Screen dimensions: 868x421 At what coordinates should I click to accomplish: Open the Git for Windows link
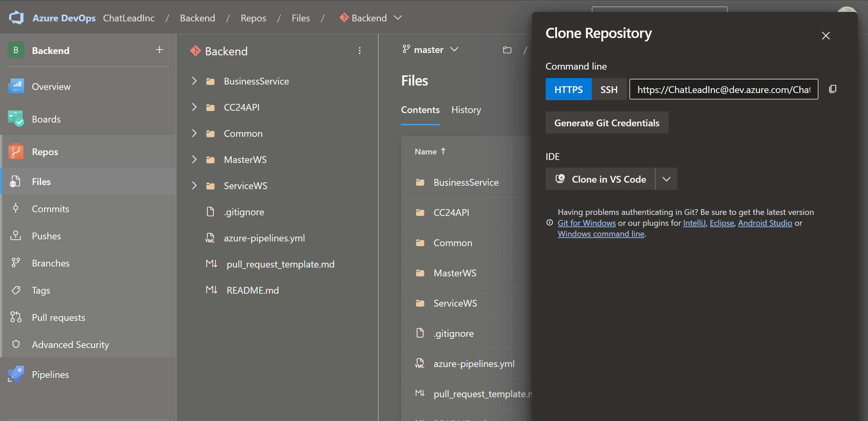tap(586, 223)
